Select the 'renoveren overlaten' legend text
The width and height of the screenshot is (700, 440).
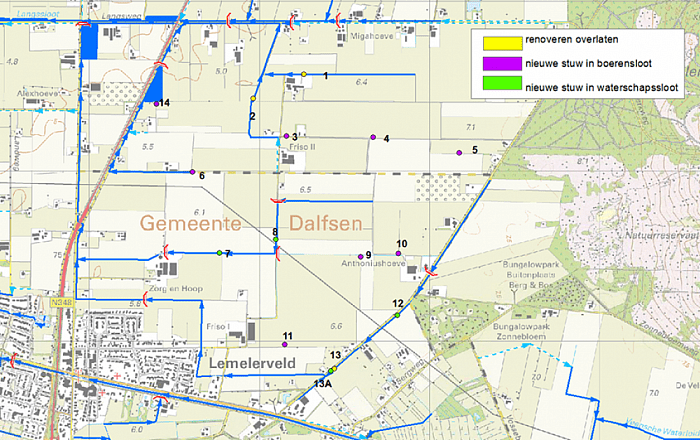571,40
